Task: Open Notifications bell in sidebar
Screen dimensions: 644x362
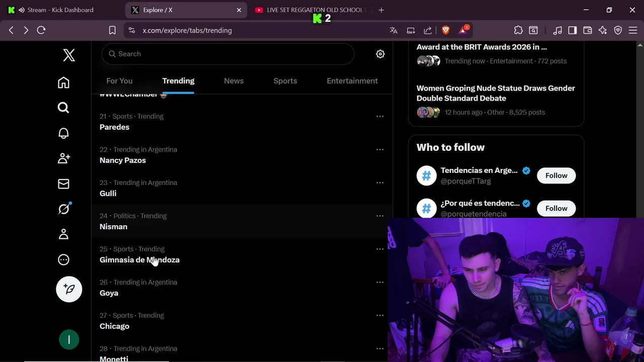Action: (63, 133)
